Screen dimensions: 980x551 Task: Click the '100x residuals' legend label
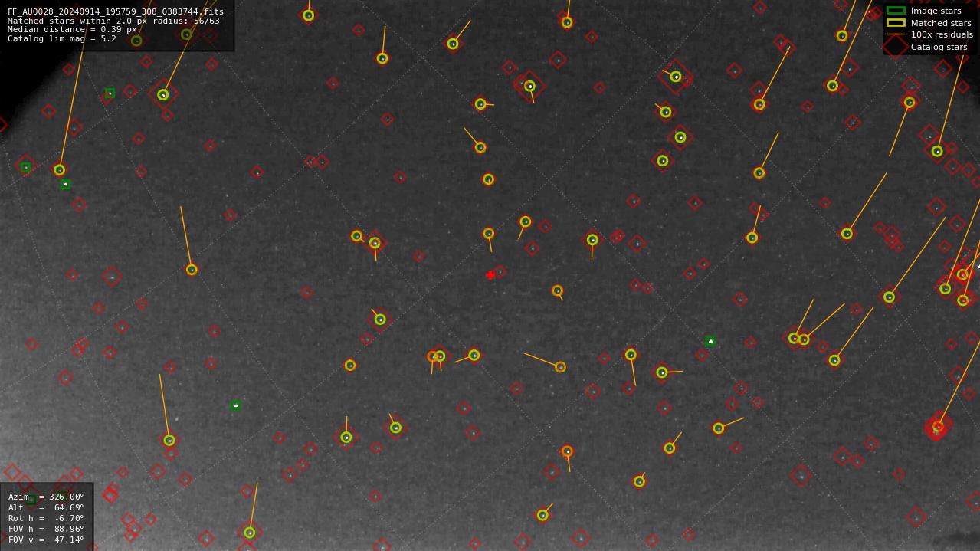point(942,34)
